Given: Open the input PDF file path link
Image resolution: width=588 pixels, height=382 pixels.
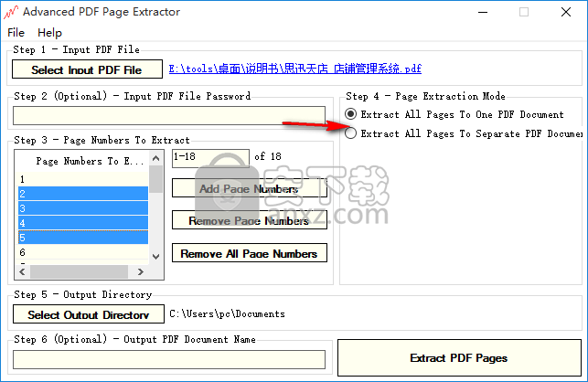Looking at the screenshot, I should (294, 69).
